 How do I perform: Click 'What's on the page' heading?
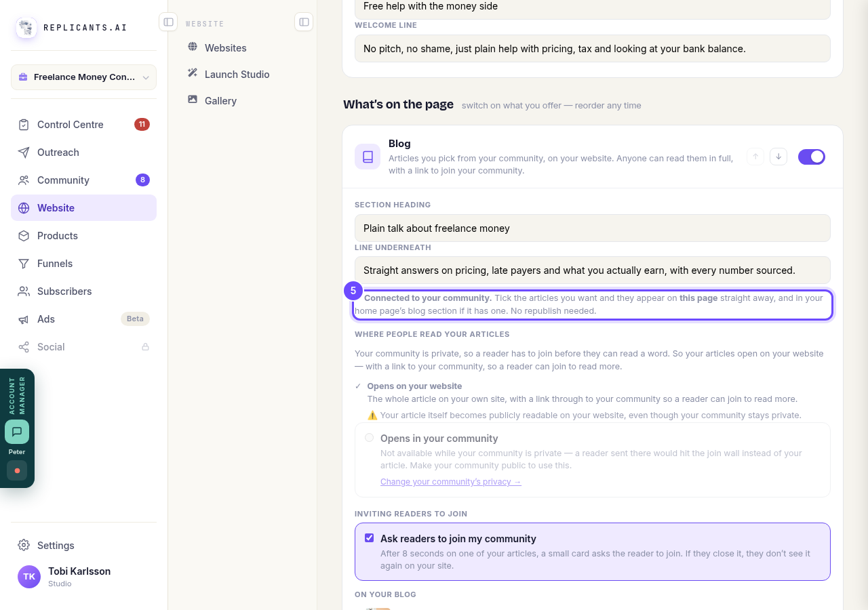click(398, 104)
